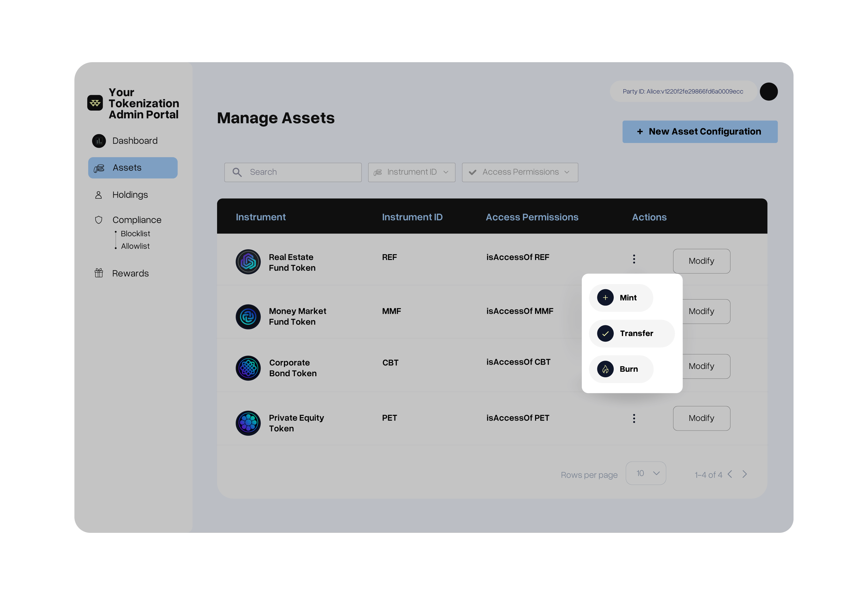Click the Corporate Bond Token logo
The height and width of the screenshot is (603, 868).
point(248,368)
